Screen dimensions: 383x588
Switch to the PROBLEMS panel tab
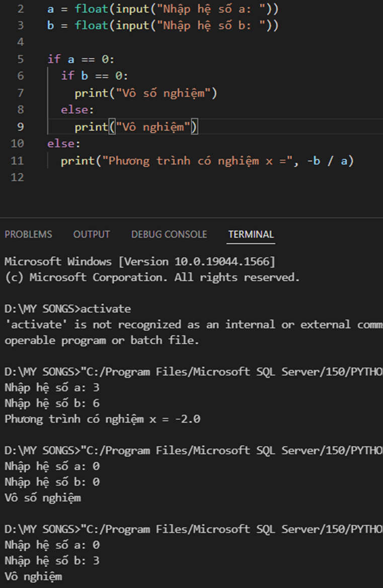28,234
